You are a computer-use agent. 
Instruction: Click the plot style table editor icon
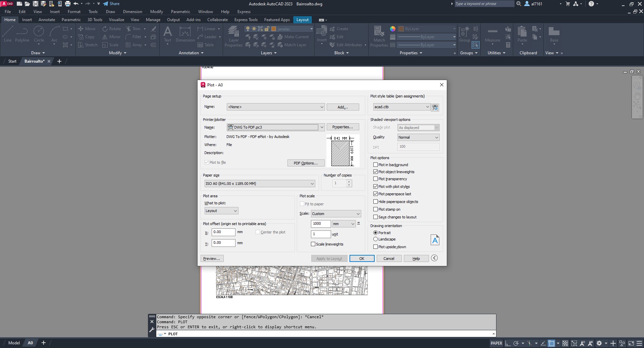point(435,108)
